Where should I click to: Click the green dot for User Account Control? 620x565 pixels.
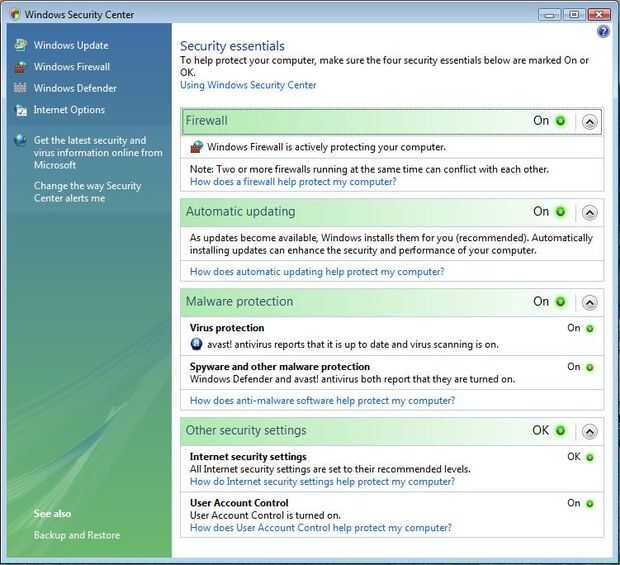coord(589,503)
